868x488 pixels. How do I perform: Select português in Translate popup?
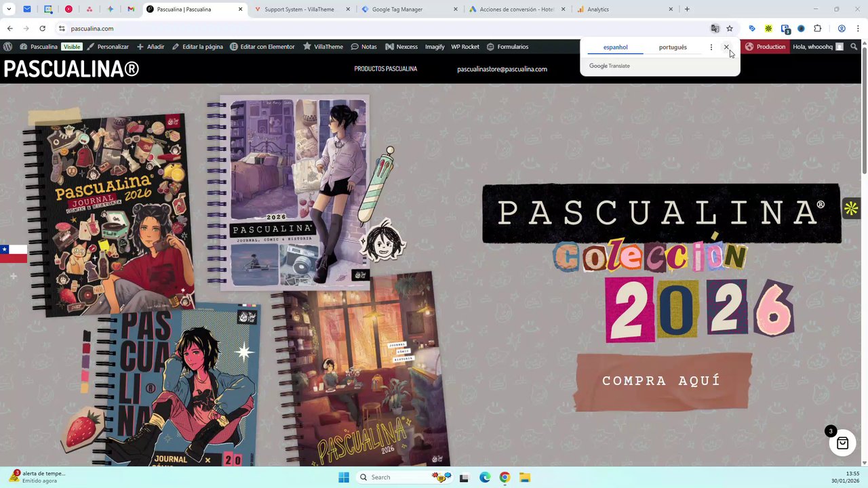(x=673, y=47)
